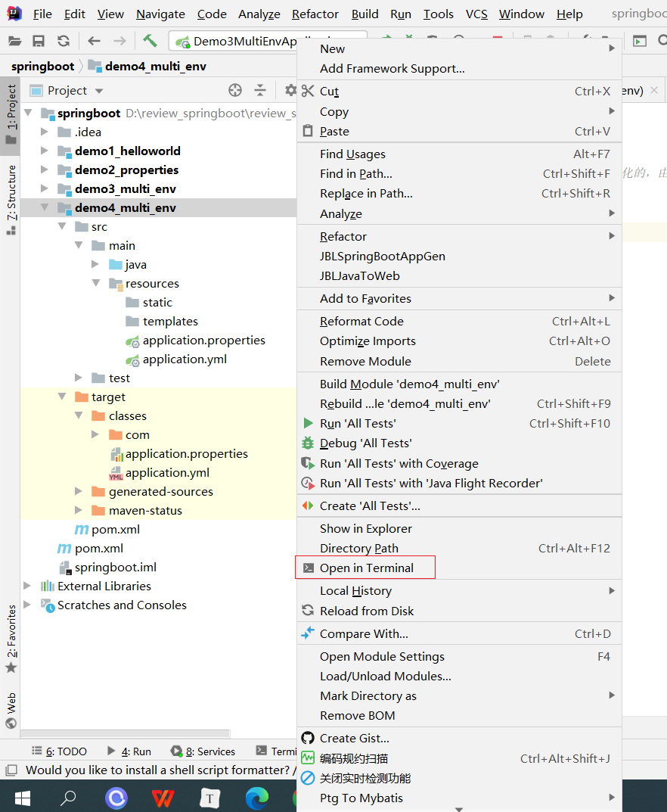Open the Project view selector dropdown
Screen dimensions: 667x812
pos(75,91)
